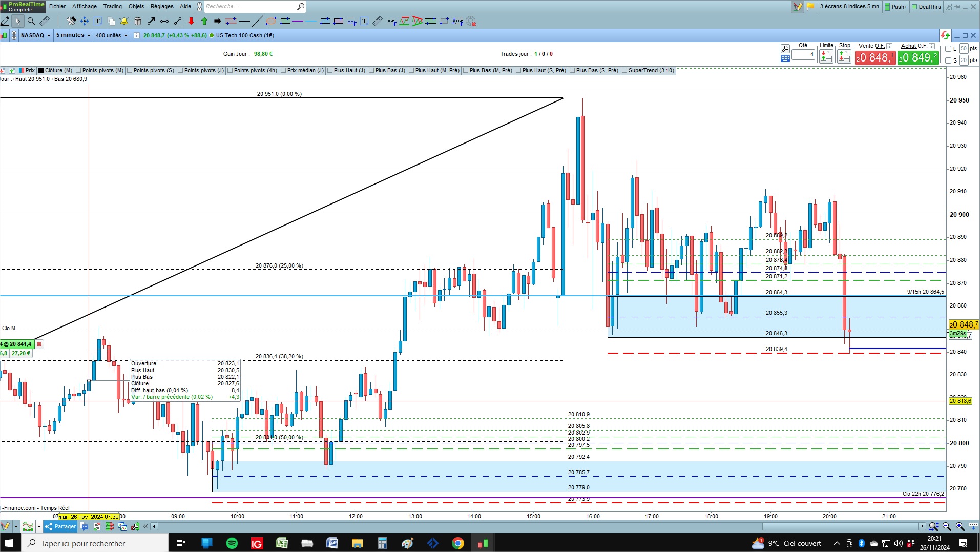980x552 pixels.
Task: Enable the L 50 pts checkbox
Action: click(x=948, y=49)
